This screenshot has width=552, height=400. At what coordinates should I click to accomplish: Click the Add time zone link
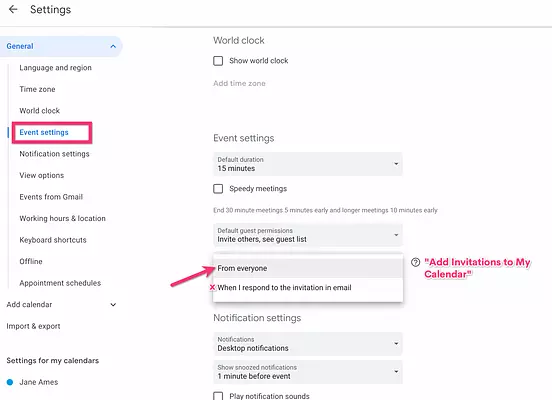click(x=239, y=83)
